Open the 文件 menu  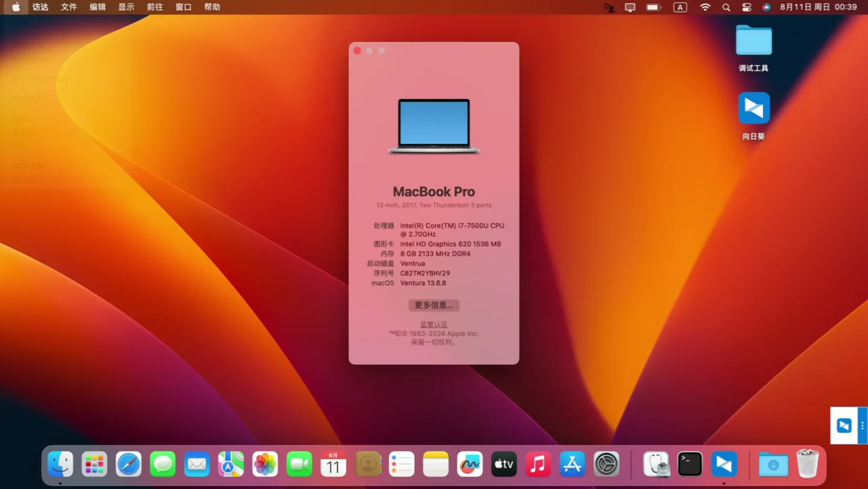[69, 7]
